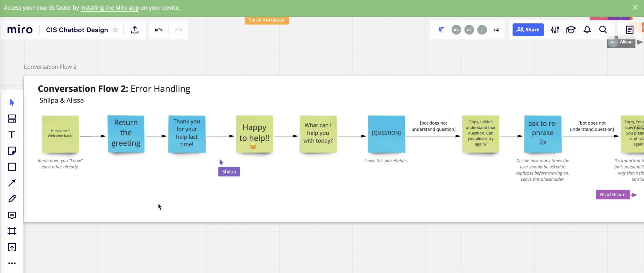Open the board settings sliders icon
Image resolution: width=644 pixels, height=273 pixels.
(555, 30)
